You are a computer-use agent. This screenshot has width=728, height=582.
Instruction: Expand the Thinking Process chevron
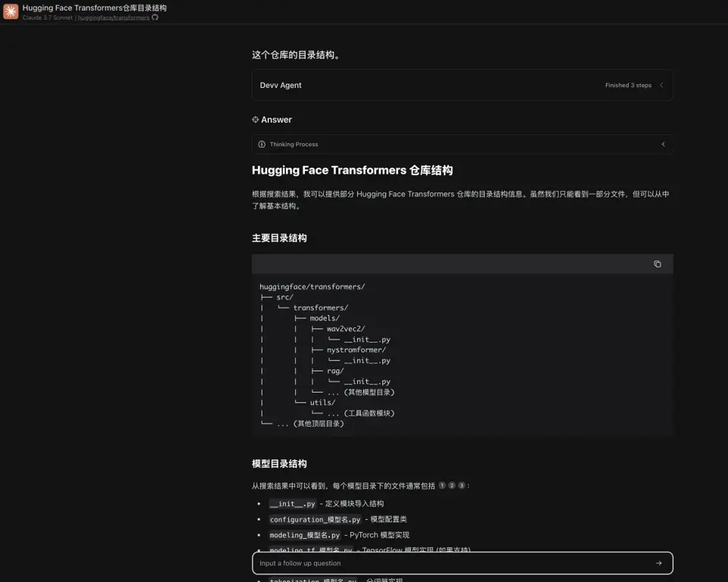[663, 144]
